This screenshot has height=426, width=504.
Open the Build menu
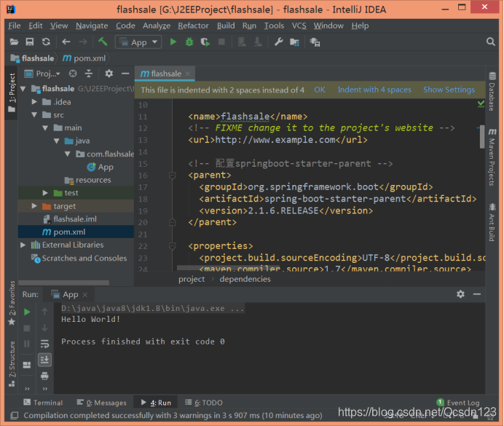point(226,25)
